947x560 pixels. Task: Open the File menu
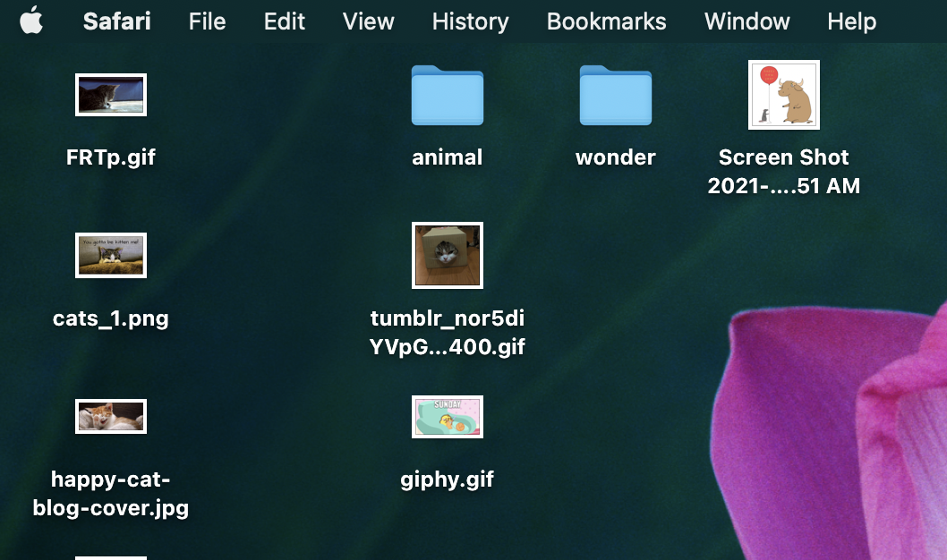(x=207, y=21)
